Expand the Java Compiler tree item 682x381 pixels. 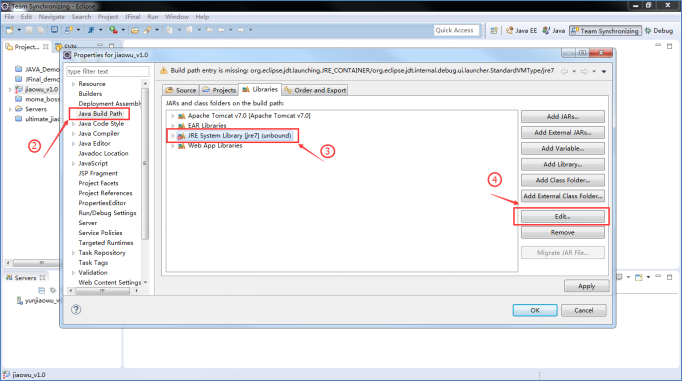(x=73, y=134)
